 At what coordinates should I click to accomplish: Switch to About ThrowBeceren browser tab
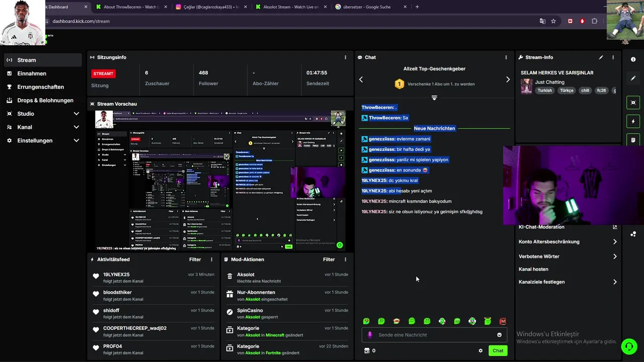131,7
